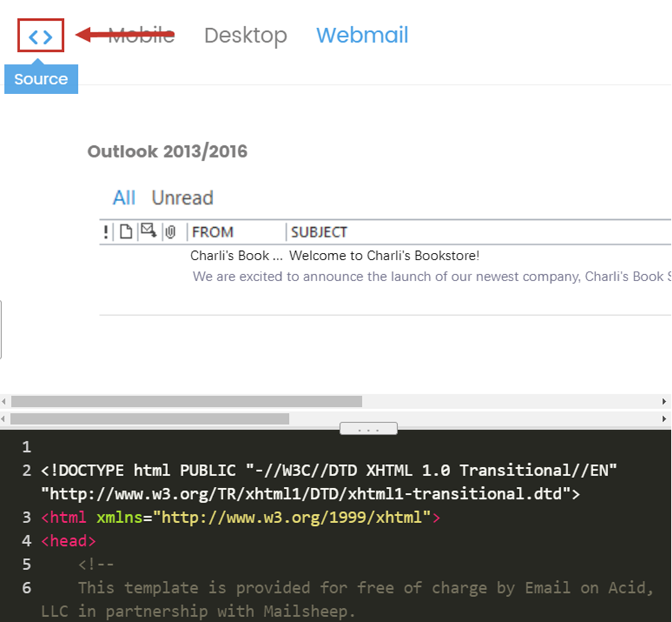672x622 pixels.
Task: Switch to the Desktop tab
Action: click(245, 36)
